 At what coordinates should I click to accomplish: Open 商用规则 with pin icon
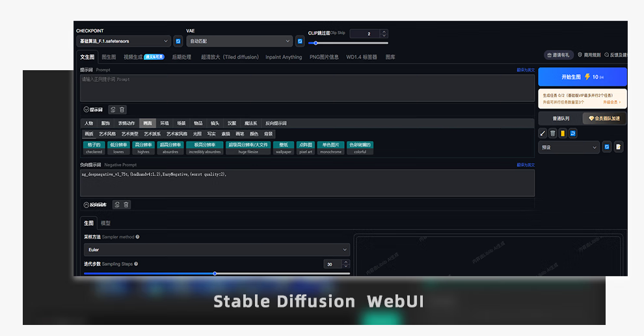[589, 55]
